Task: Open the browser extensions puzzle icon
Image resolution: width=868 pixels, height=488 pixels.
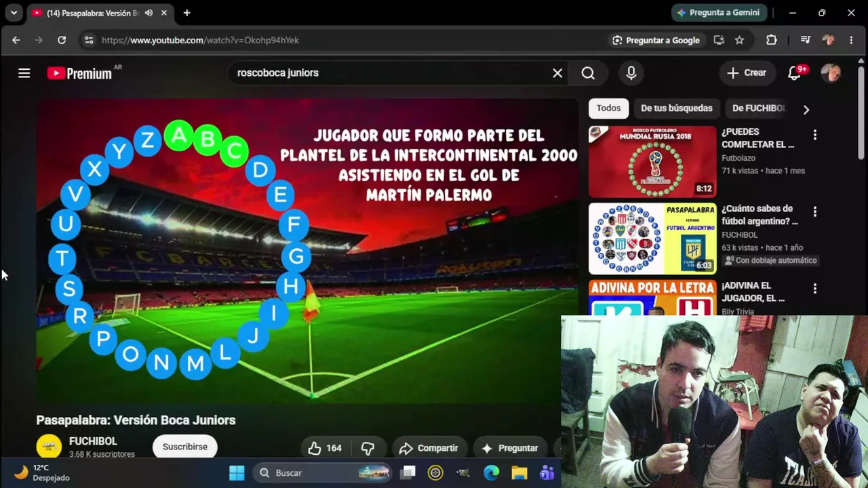Action: click(772, 40)
